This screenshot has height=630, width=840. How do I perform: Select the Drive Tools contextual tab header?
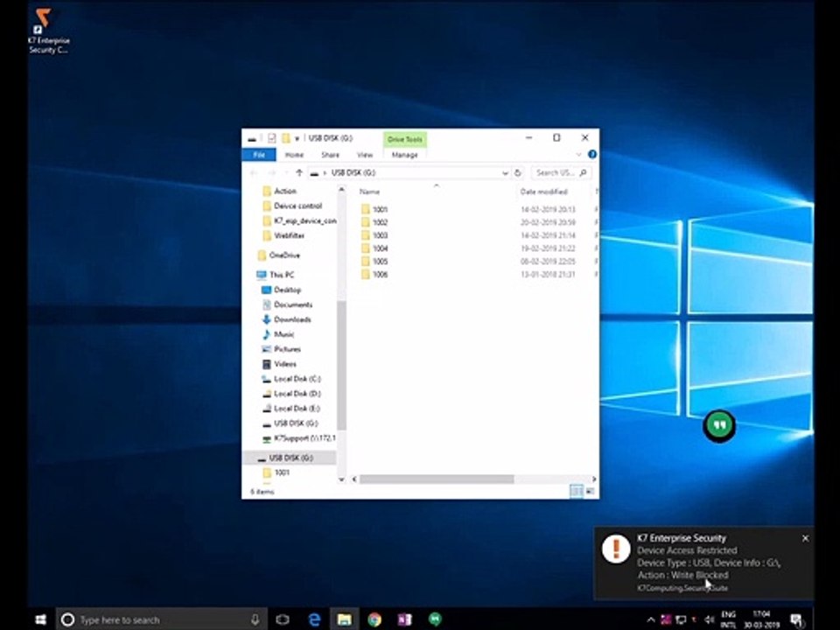[405, 139]
